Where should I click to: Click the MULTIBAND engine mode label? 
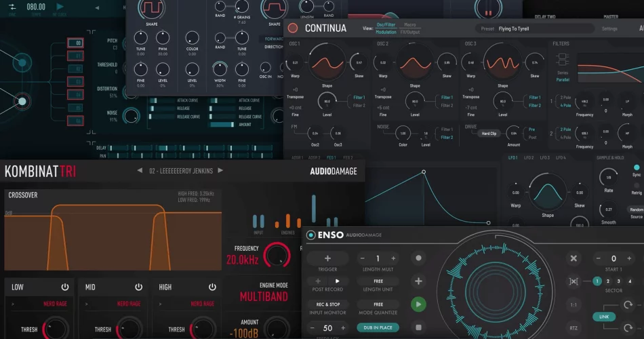(264, 297)
